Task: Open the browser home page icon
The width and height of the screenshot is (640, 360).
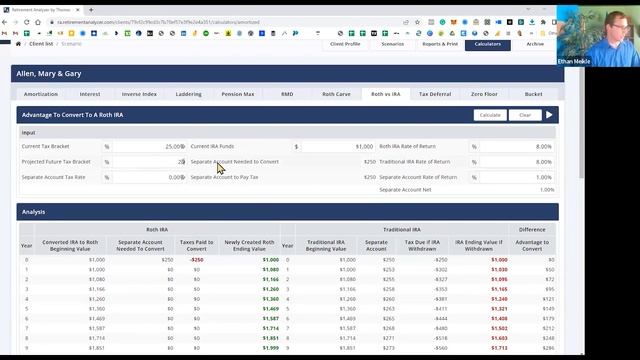Action: pos(38,22)
